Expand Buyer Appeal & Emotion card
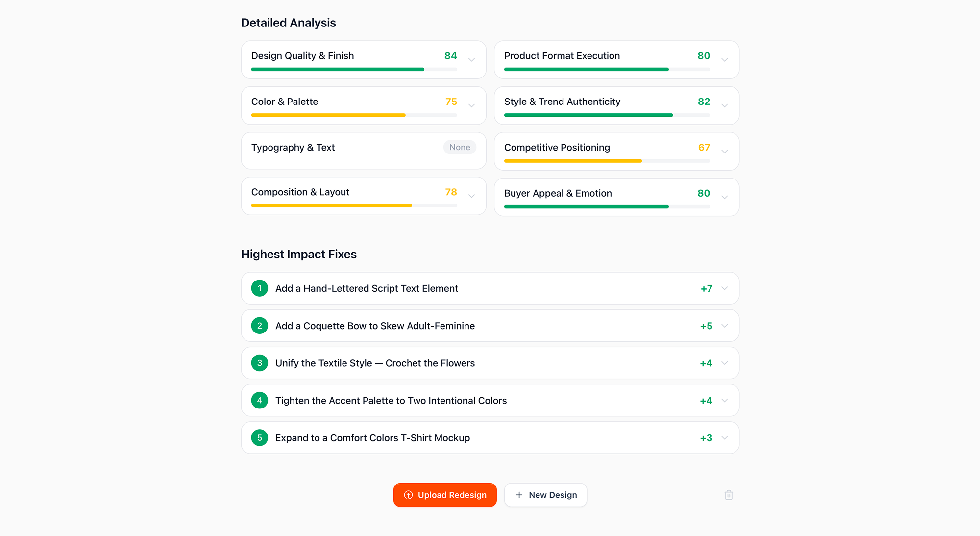The height and width of the screenshot is (536, 980). [725, 197]
